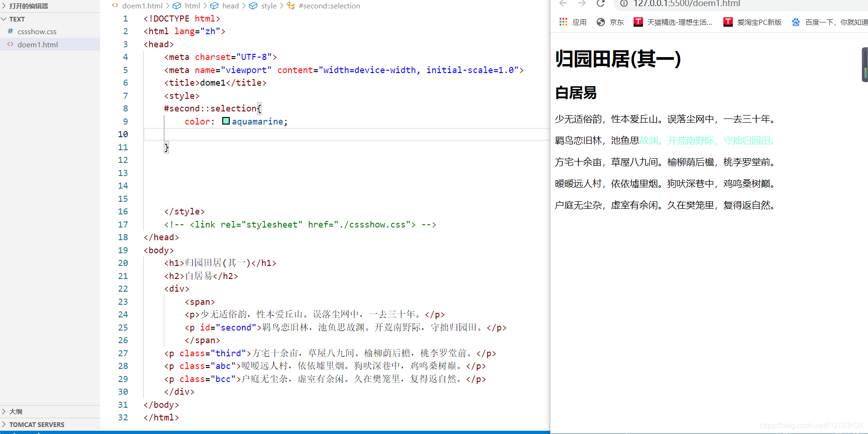Screen dimensions: 868x434
Task: Expand the TOMCAT SERVERS panel
Action: 4,424
